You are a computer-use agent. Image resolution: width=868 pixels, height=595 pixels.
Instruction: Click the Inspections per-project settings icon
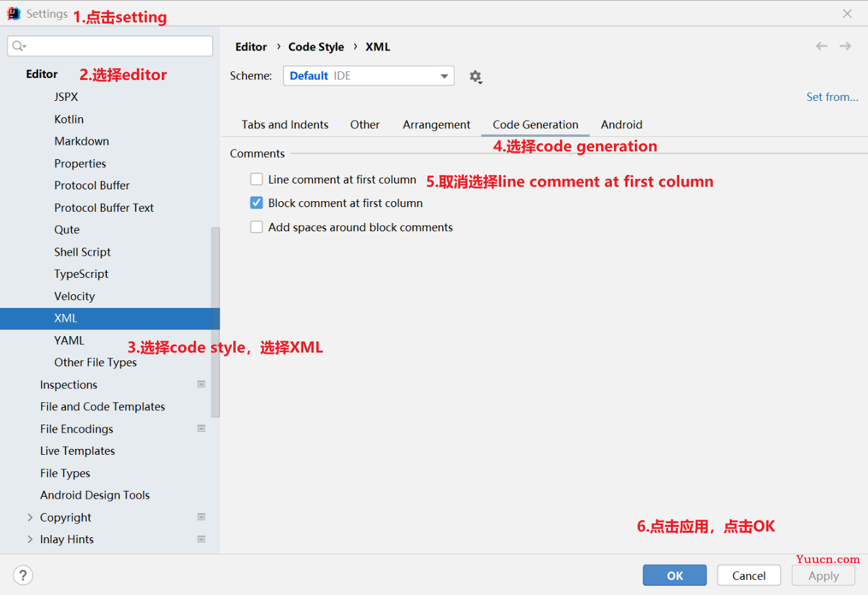(201, 384)
